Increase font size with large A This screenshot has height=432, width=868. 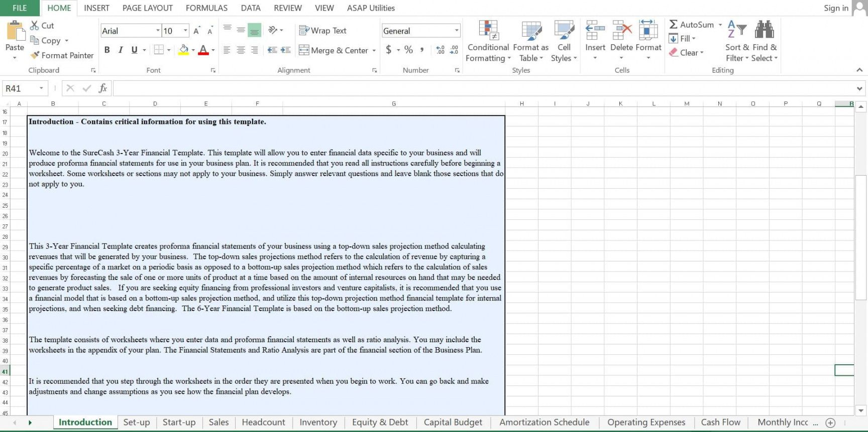pyautogui.click(x=196, y=31)
